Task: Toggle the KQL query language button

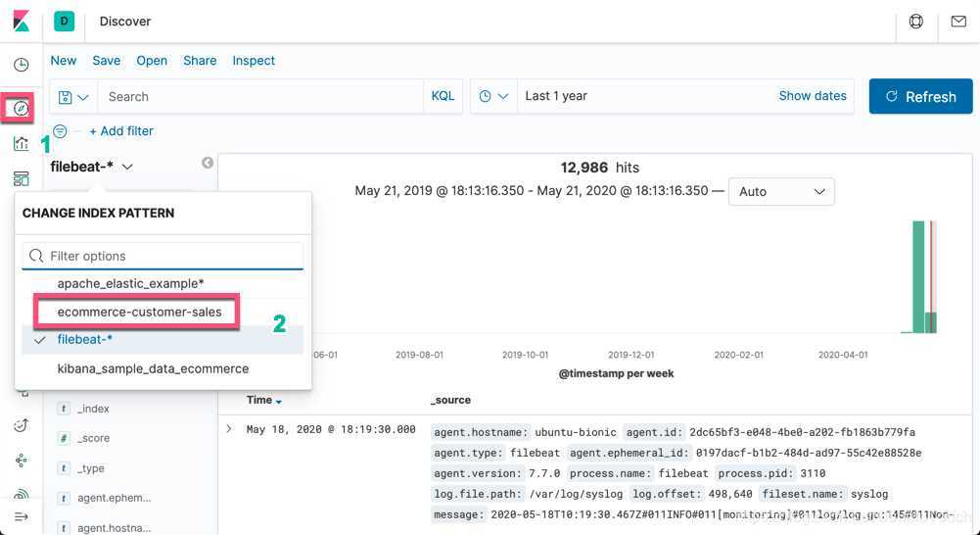Action: (443, 96)
